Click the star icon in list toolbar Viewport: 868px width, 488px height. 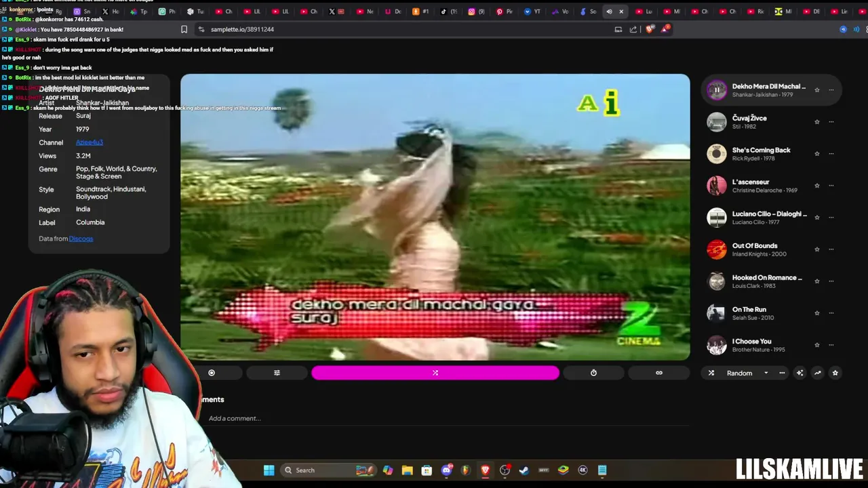(835, 373)
